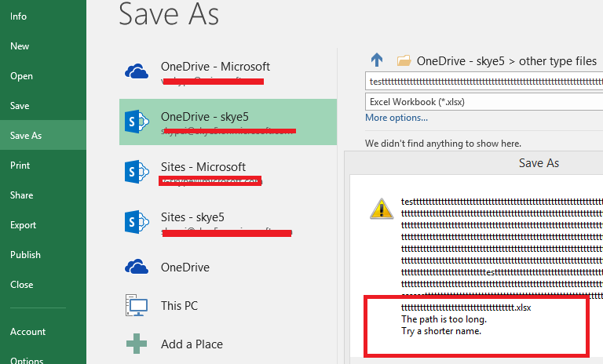Click the Sites - skye5 SharePoint icon

(137, 222)
